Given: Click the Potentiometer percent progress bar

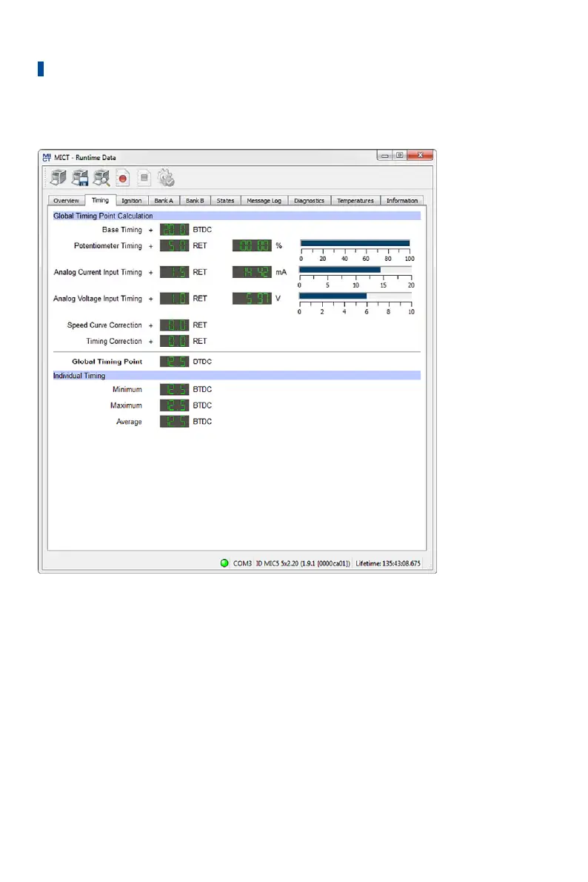Looking at the screenshot, I should tap(355, 244).
